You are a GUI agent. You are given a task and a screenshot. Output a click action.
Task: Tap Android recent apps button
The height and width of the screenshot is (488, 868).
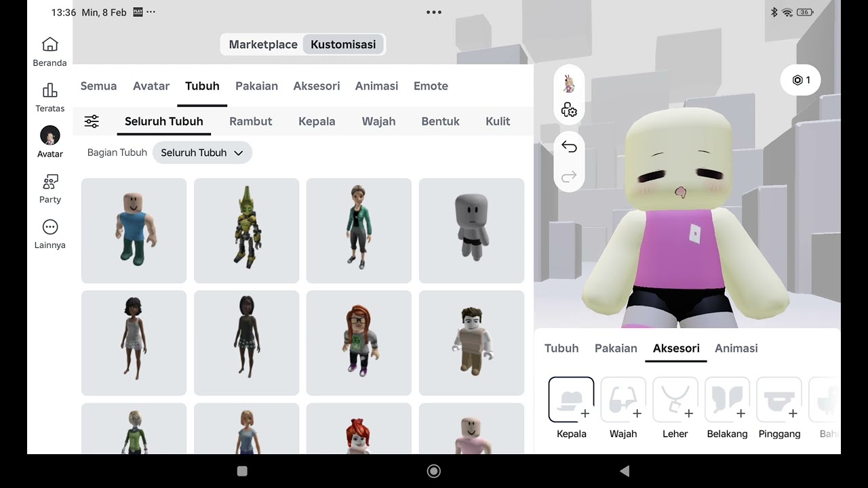click(x=242, y=471)
